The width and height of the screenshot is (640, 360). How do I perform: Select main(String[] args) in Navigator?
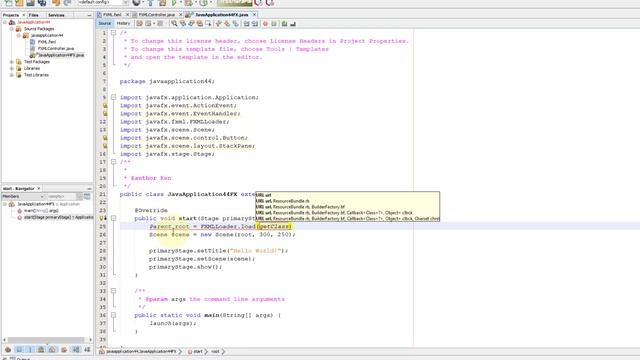41,211
